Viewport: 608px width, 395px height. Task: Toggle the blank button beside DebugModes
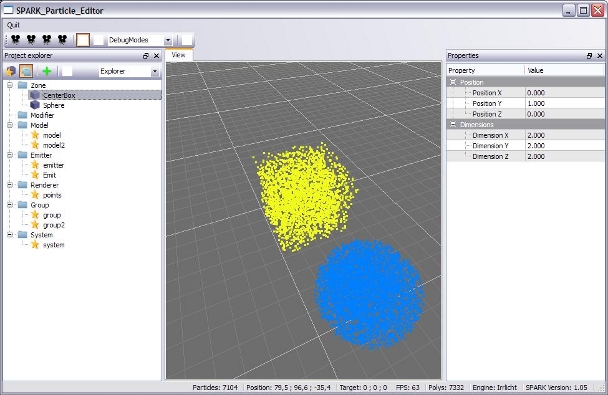pyautogui.click(x=99, y=40)
